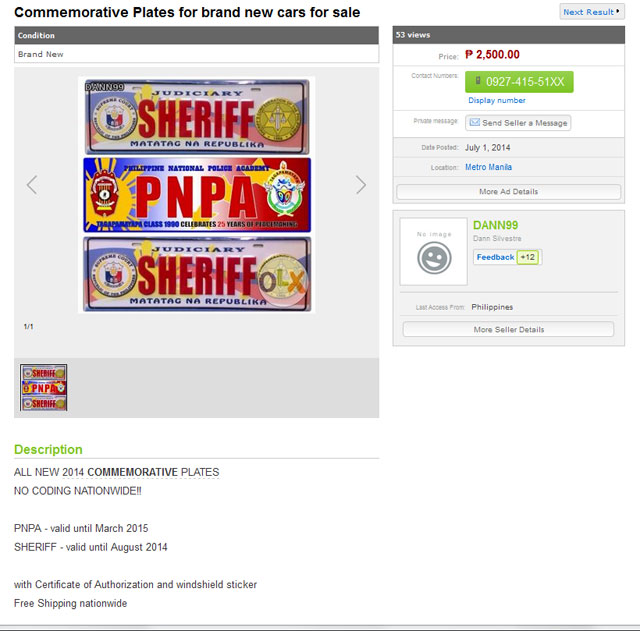Expand More Seller Details
Screen dimensions: 640x631
pyautogui.click(x=508, y=329)
